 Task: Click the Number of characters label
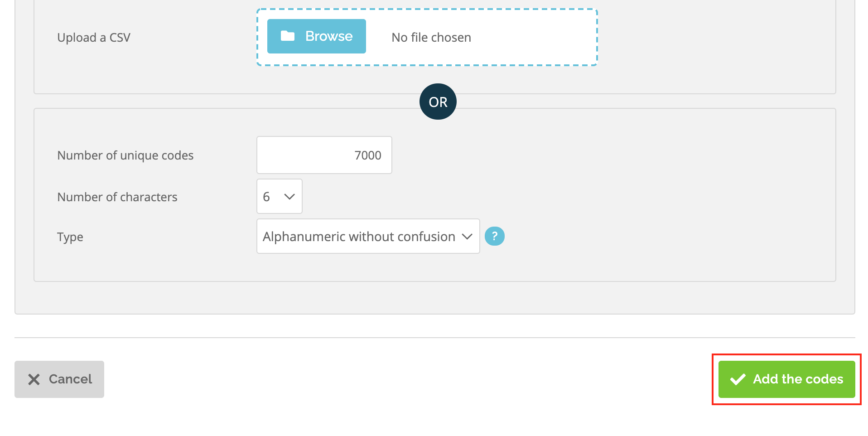click(117, 197)
